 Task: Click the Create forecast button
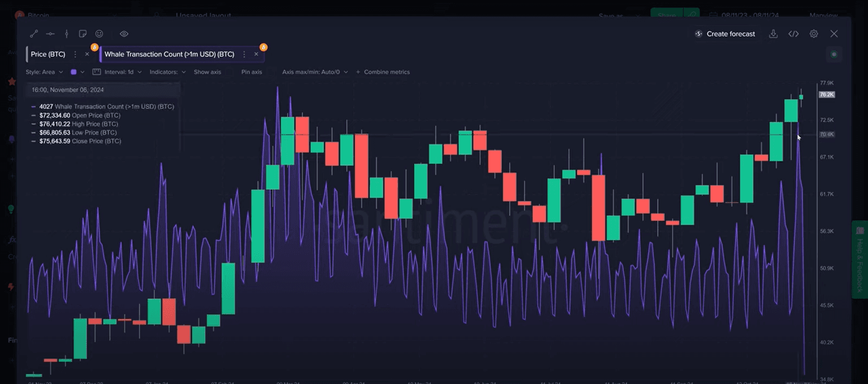[725, 34]
